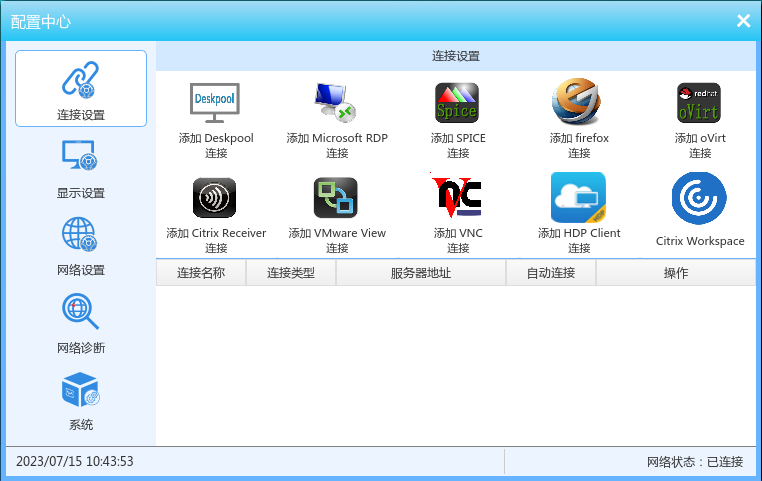Open the 连接设置 sidebar section
This screenshot has height=481, width=762.
pos(81,88)
